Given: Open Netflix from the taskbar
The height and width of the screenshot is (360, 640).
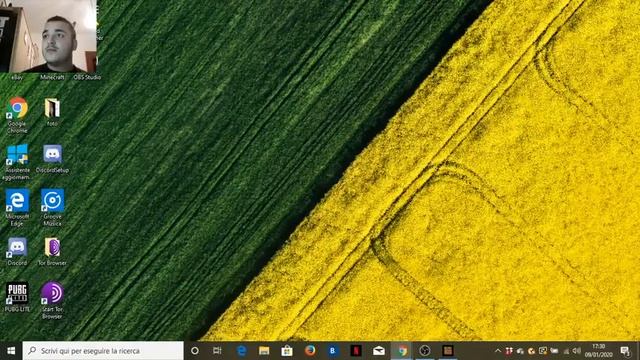Looking at the screenshot, I should coord(356,351).
